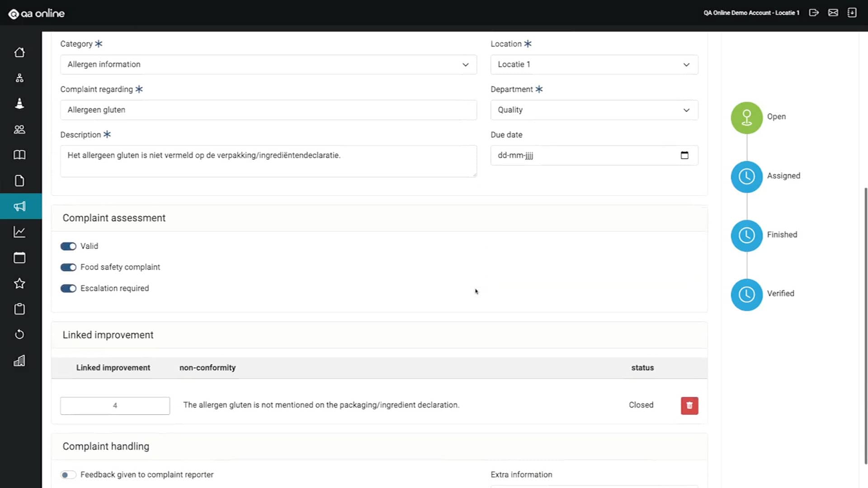868x488 pixels.
Task: Click the Verified status stage indicator
Action: click(x=746, y=293)
